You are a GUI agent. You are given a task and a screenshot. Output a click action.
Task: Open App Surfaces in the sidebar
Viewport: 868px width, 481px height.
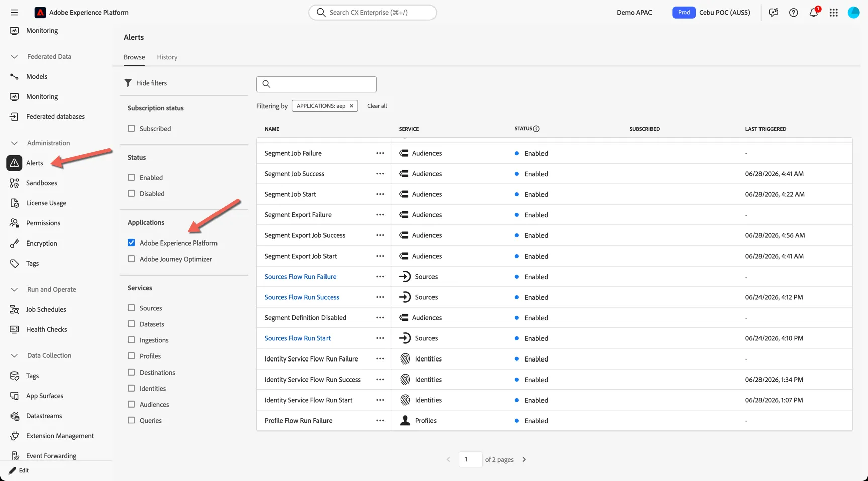pos(45,396)
